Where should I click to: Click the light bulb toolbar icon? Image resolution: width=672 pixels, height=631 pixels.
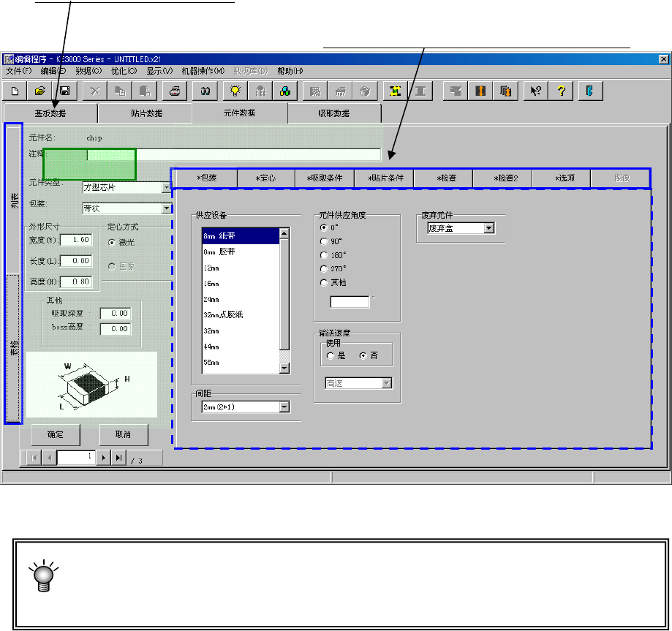pyautogui.click(x=235, y=91)
